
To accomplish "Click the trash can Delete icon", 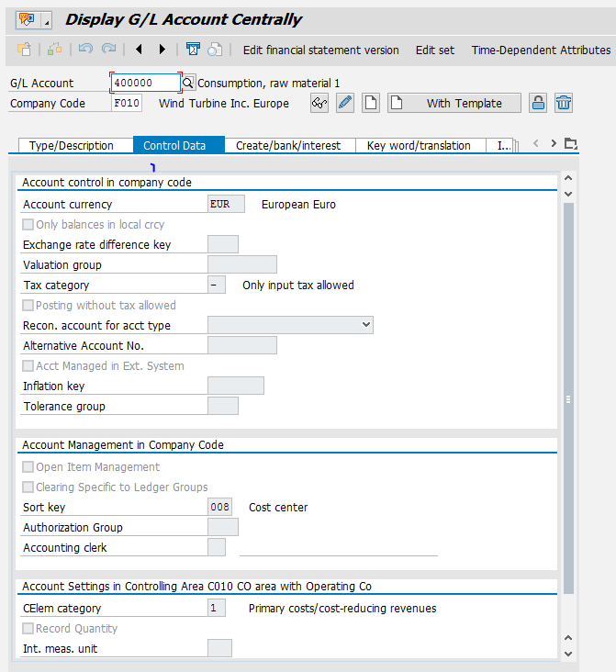I will pos(564,103).
